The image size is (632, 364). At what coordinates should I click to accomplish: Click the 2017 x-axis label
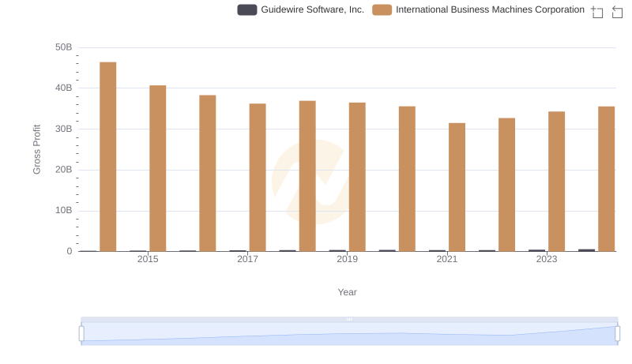[247, 259]
